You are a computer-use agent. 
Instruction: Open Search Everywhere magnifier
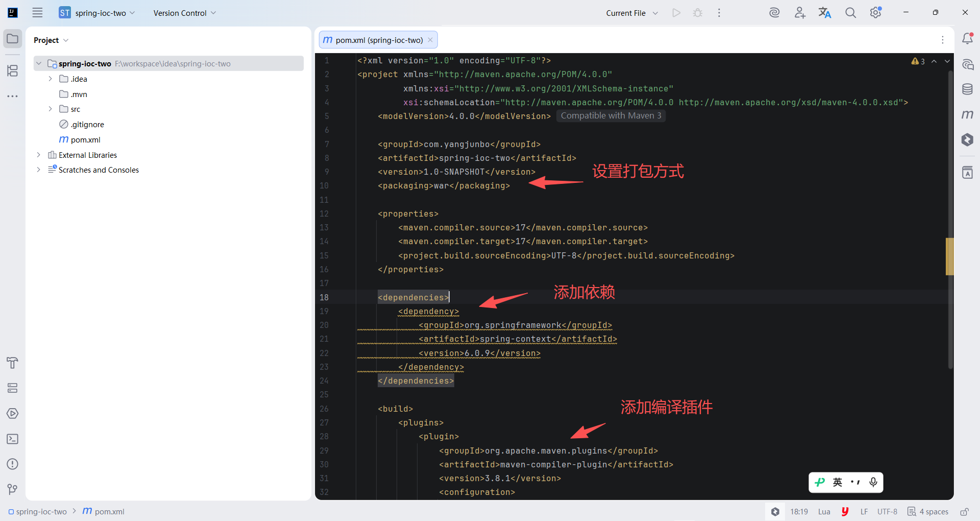850,13
